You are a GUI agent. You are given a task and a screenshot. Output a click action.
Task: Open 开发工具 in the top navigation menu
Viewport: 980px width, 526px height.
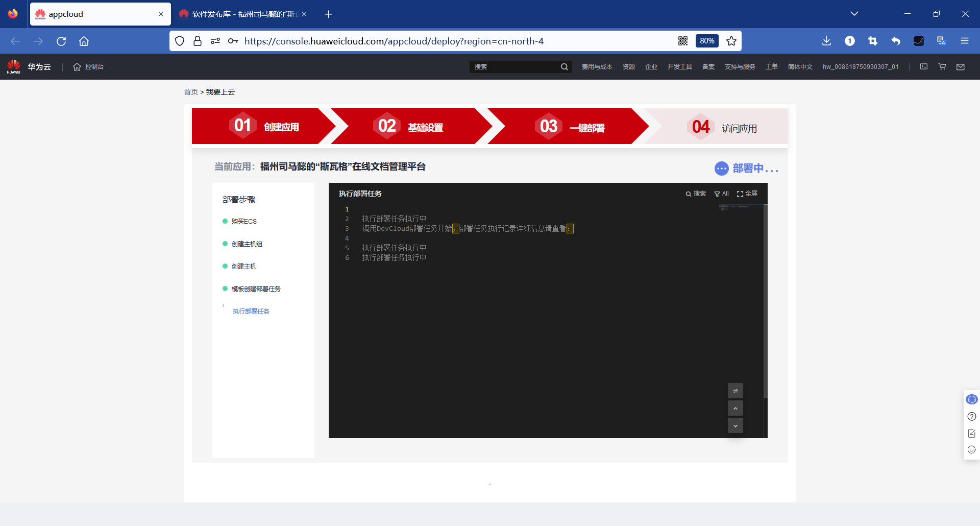click(x=680, y=66)
